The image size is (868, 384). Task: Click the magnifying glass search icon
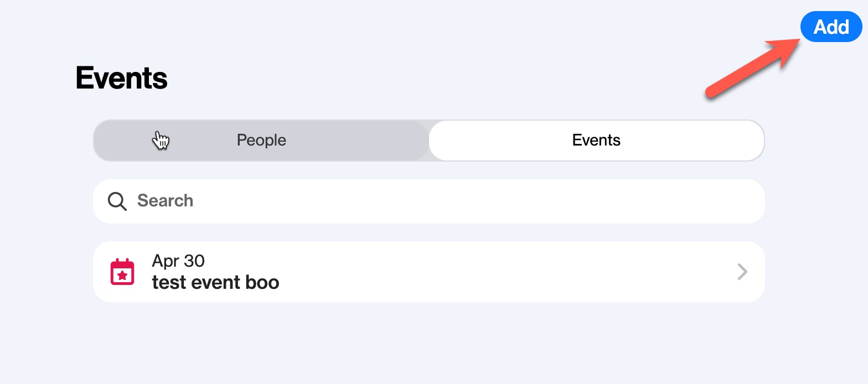click(x=117, y=201)
